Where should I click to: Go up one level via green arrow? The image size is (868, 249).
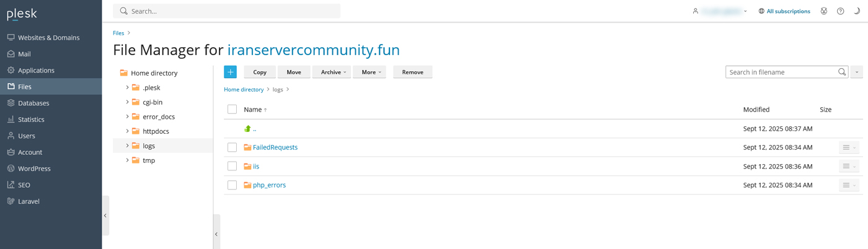(248, 129)
